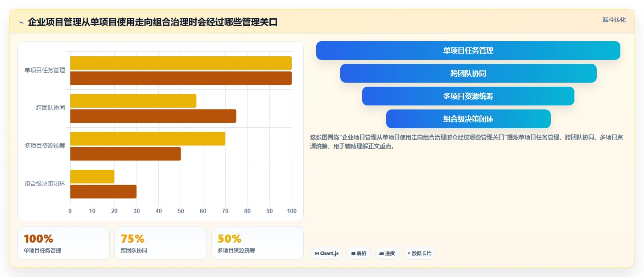Click the x-axis tick value 0
Screen dimensions: 644x277
click(x=70, y=211)
